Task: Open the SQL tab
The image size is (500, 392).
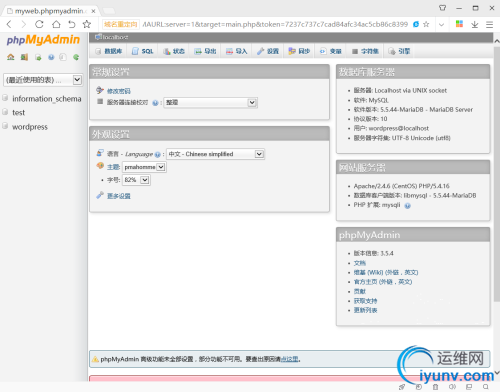Action: [143, 51]
